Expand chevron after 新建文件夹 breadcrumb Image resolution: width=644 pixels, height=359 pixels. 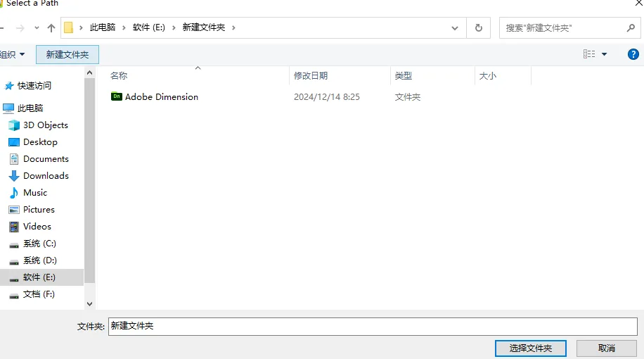point(233,27)
